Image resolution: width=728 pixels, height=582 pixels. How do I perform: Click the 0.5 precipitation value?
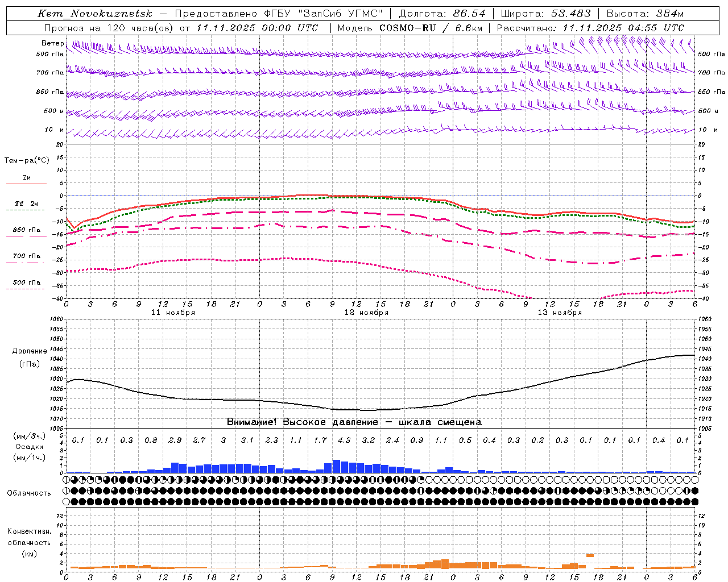point(465,440)
